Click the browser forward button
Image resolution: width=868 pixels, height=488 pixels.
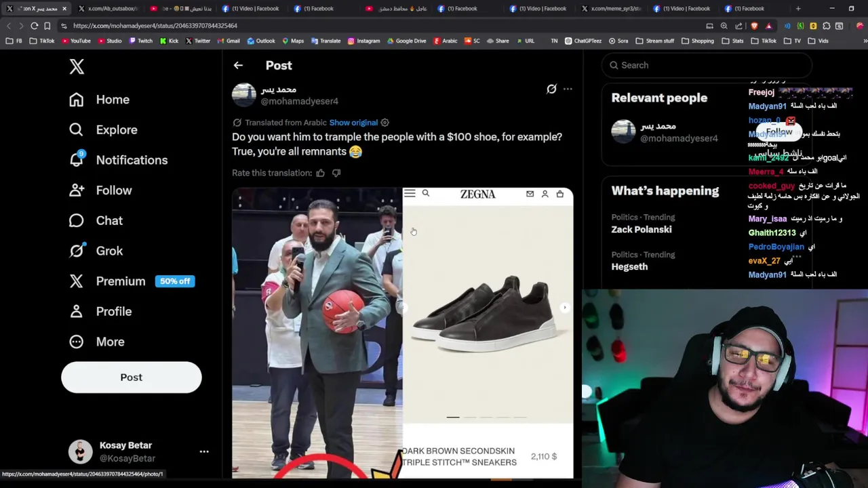(x=21, y=26)
